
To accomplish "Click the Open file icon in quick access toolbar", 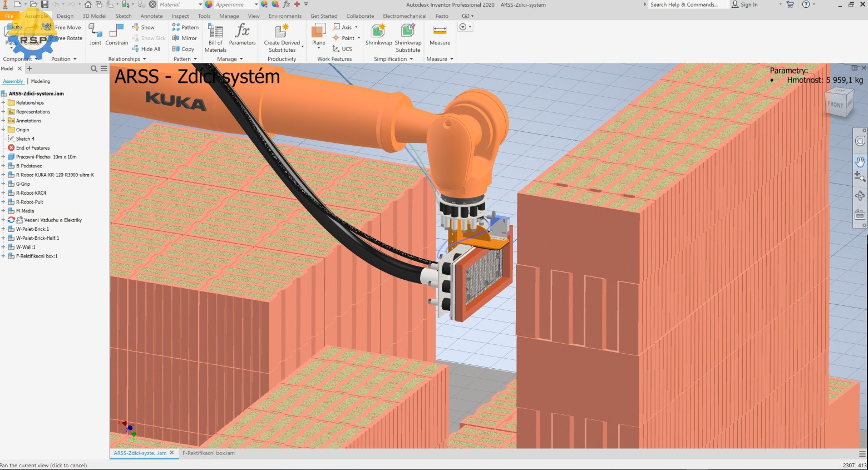I will click(34, 4).
